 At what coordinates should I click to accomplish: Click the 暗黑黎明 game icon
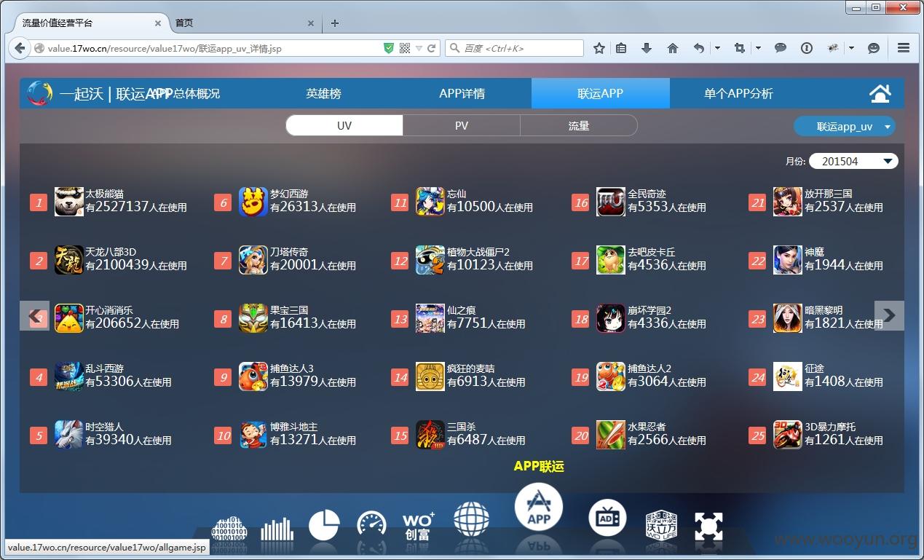click(788, 318)
